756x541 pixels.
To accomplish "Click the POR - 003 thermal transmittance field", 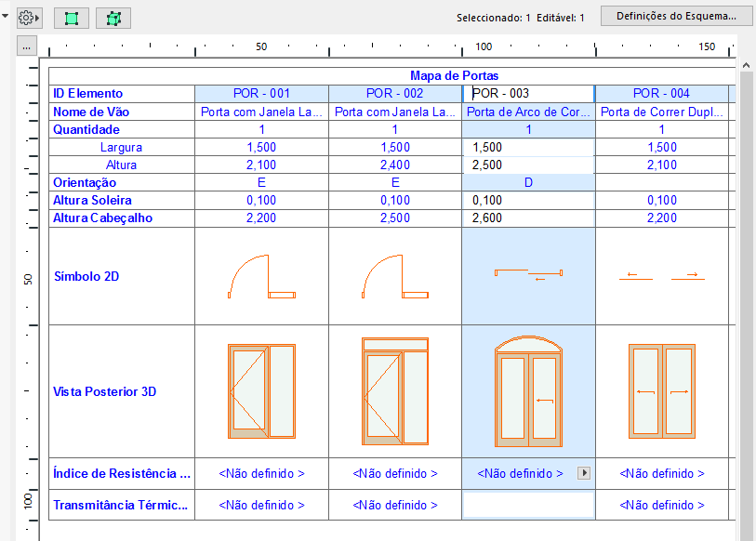I will point(528,505).
